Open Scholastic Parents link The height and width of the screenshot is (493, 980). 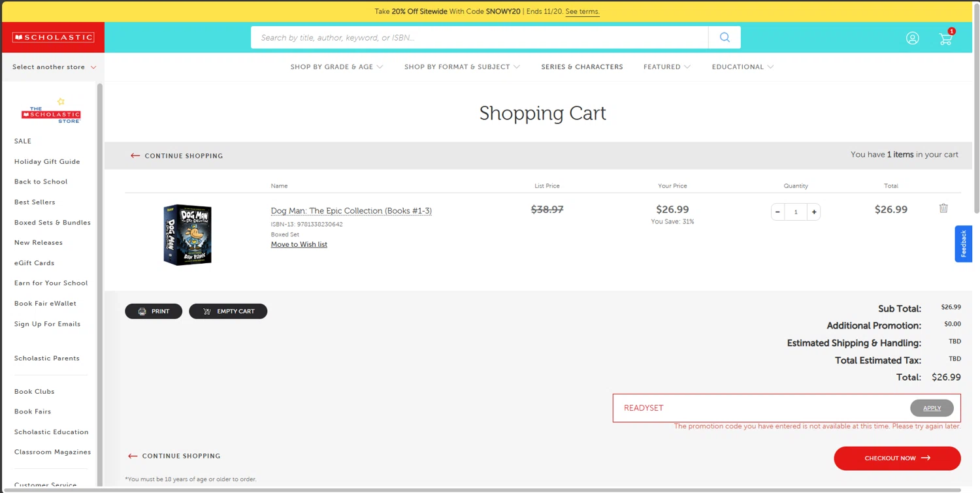47,358
